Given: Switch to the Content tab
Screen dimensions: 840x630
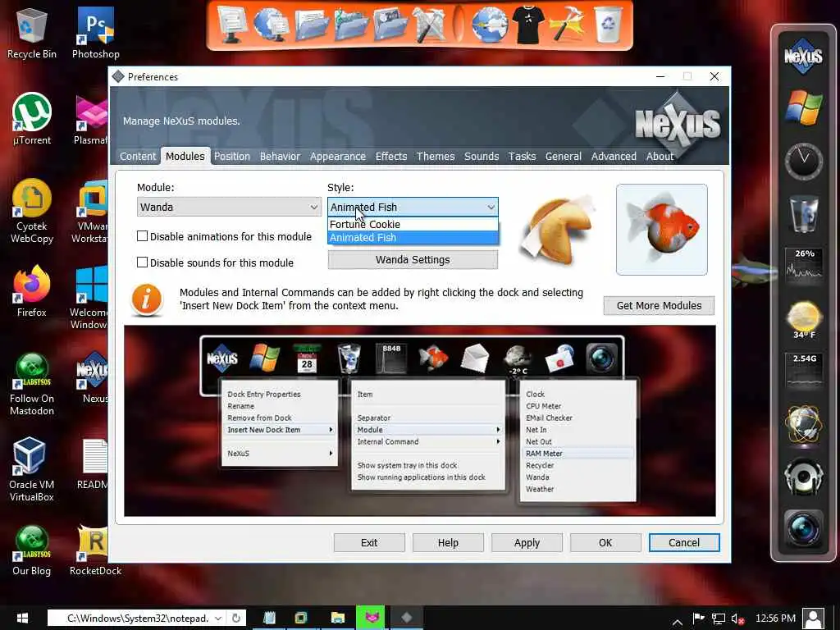Looking at the screenshot, I should pos(138,156).
